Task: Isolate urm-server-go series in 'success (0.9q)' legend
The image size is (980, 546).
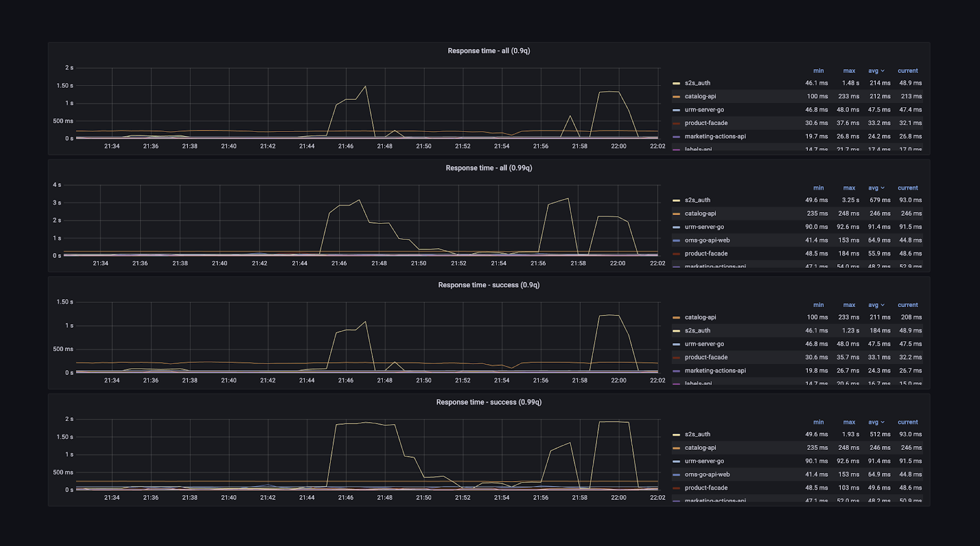Action: (704, 344)
